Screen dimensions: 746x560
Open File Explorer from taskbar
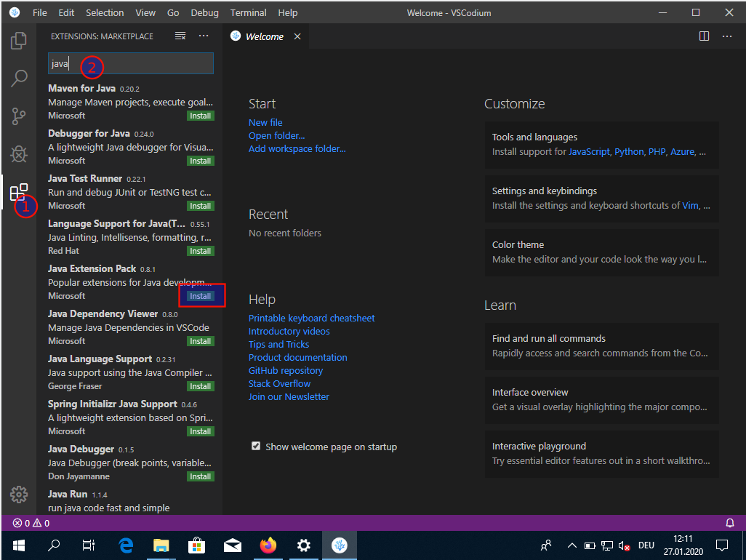coord(161,545)
